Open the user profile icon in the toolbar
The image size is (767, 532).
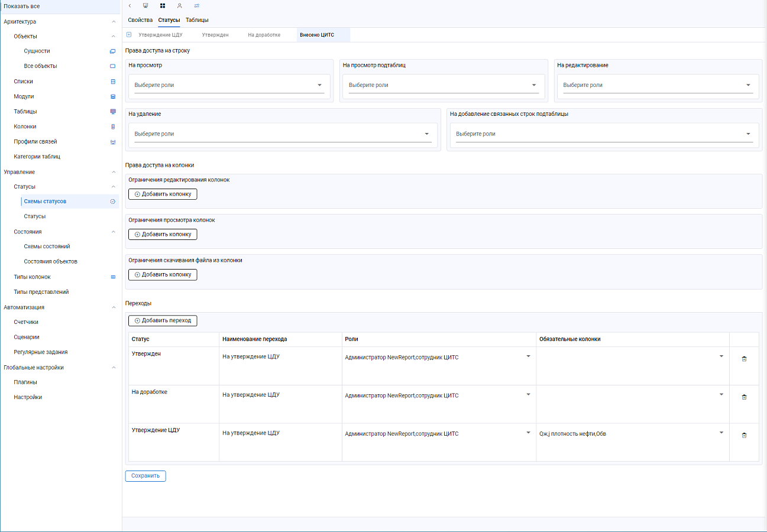pyautogui.click(x=179, y=5)
